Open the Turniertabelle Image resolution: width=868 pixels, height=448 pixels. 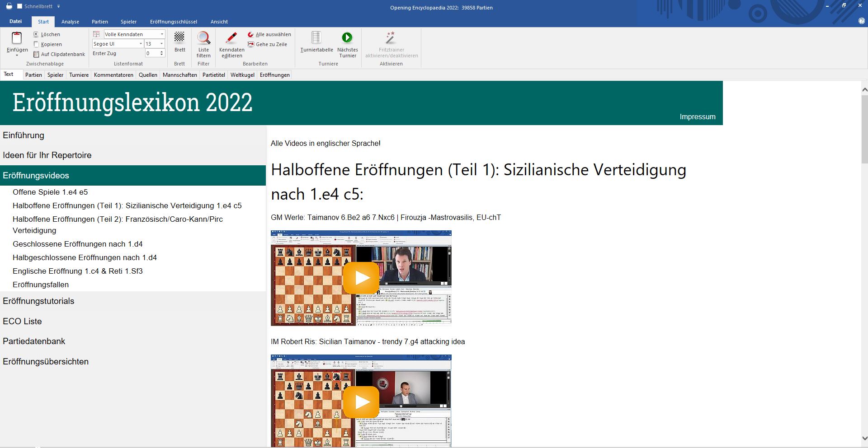pyautogui.click(x=316, y=38)
